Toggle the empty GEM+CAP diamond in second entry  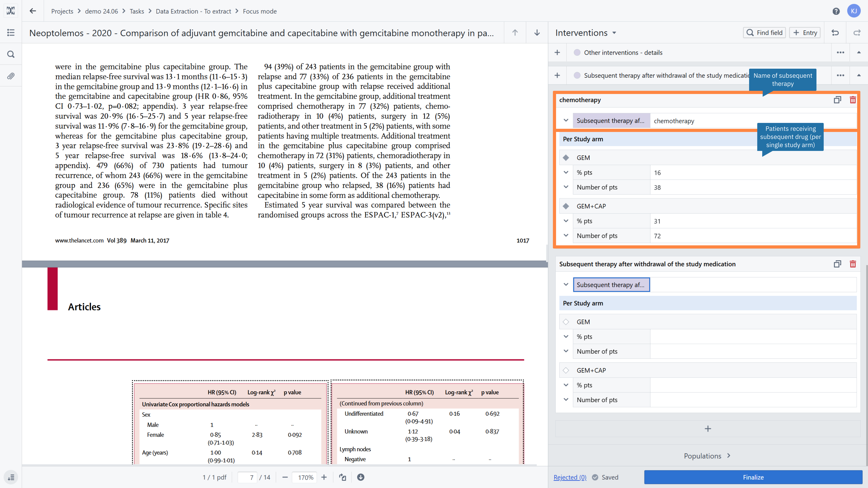[566, 371]
